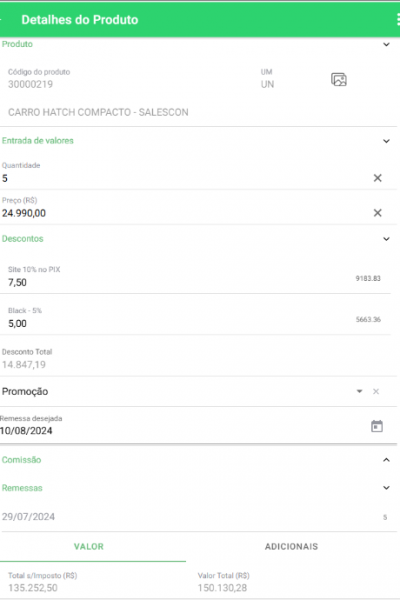Select the VALOR tab
The width and height of the screenshot is (400, 600).
click(x=89, y=546)
